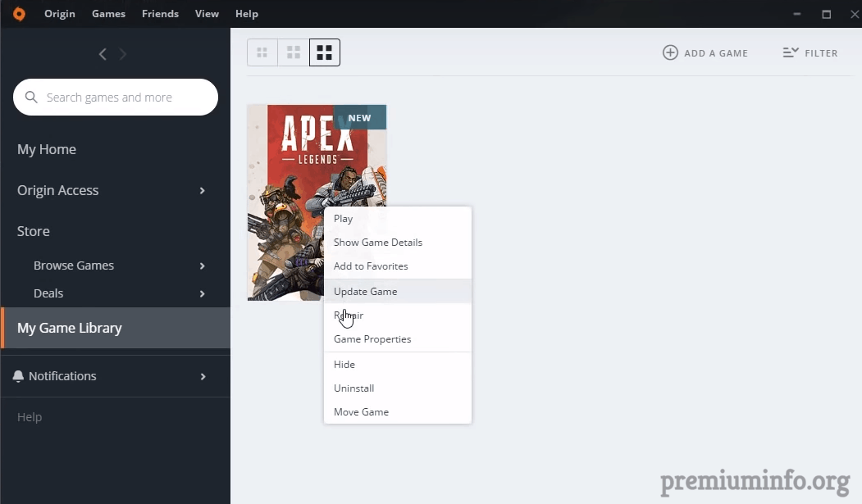Click the Origin logo icon
The height and width of the screenshot is (504, 862).
pos(19,14)
